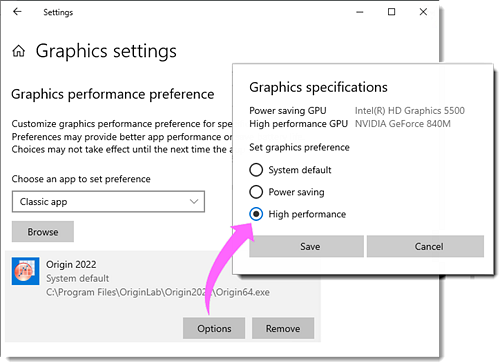Image resolution: width=500 pixels, height=363 pixels.
Task: Click the Set graphics preference label
Action: click(299, 147)
